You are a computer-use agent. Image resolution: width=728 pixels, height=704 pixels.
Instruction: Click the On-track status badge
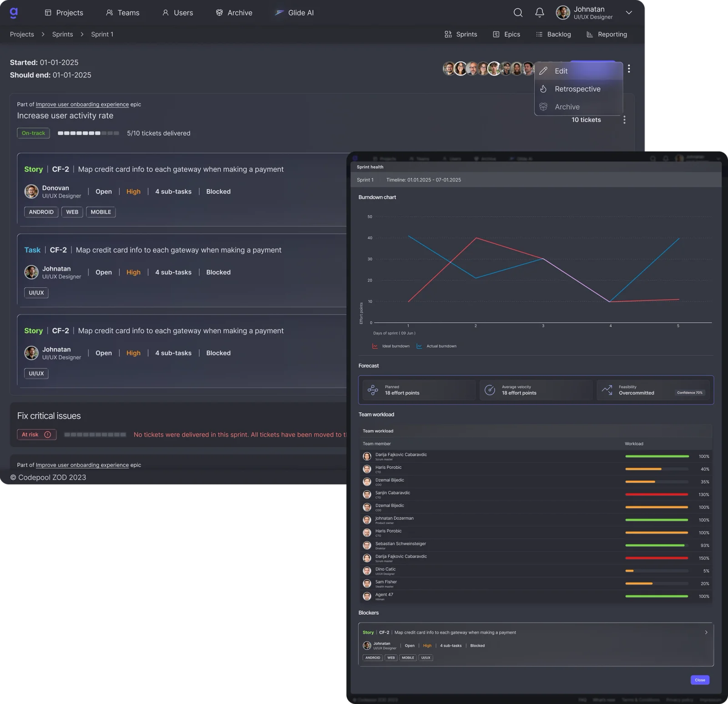pyautogui.click(x=33, y=133)
